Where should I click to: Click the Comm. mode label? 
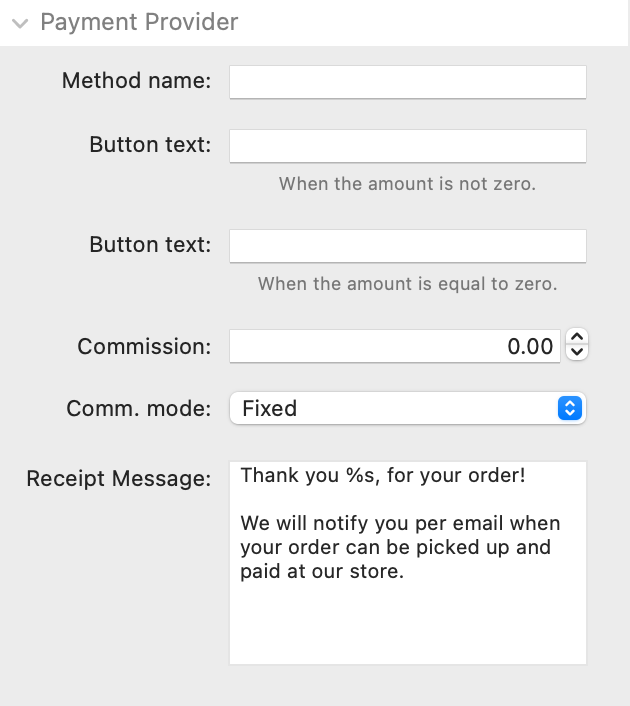pos(139,408)
